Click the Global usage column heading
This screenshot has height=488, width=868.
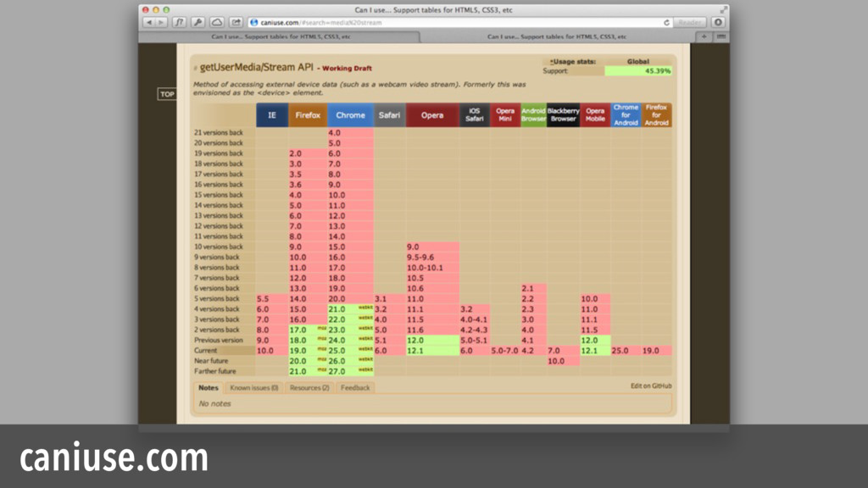click(x=637, y=61)
